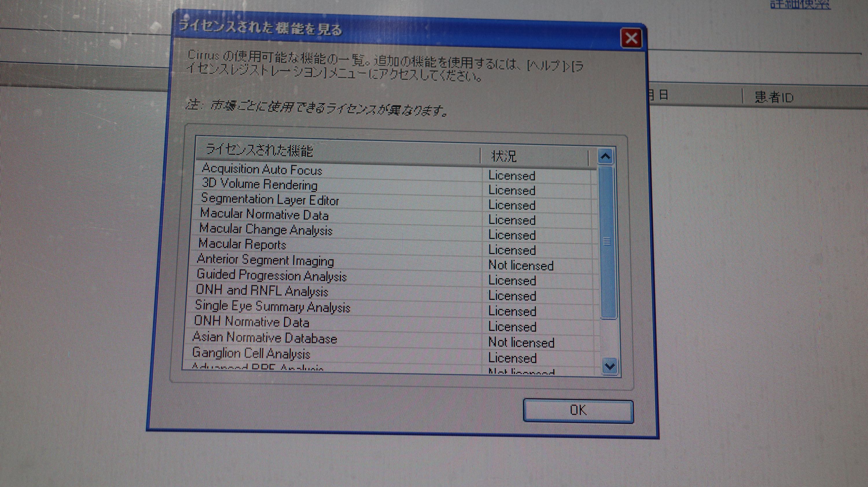Close the licensed features dialog

tap(631, 38)
